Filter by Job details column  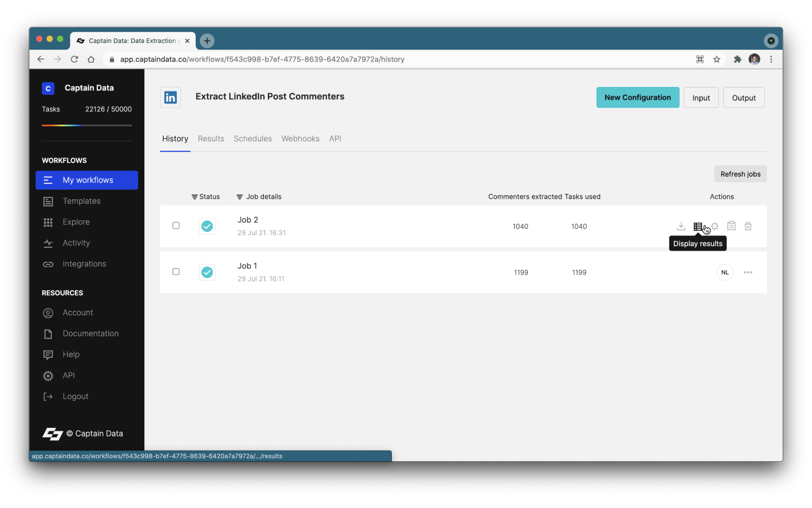[259, 197]
